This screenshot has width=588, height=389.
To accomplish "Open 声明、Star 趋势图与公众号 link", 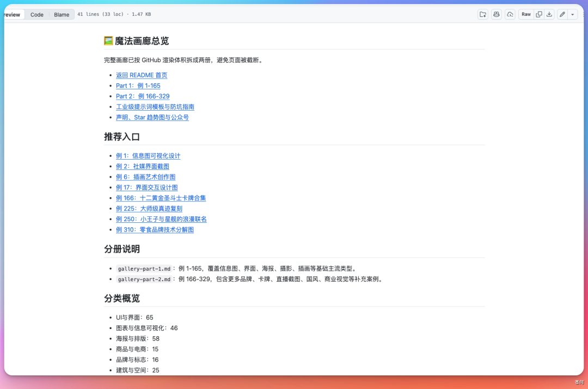I will pyautogui.click(x=152, y=117).
